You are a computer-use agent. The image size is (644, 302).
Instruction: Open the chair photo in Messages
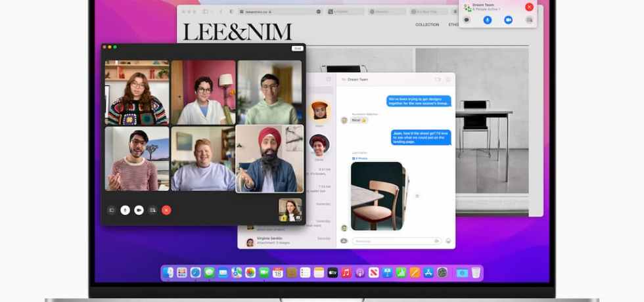click(x=377, y=196)
